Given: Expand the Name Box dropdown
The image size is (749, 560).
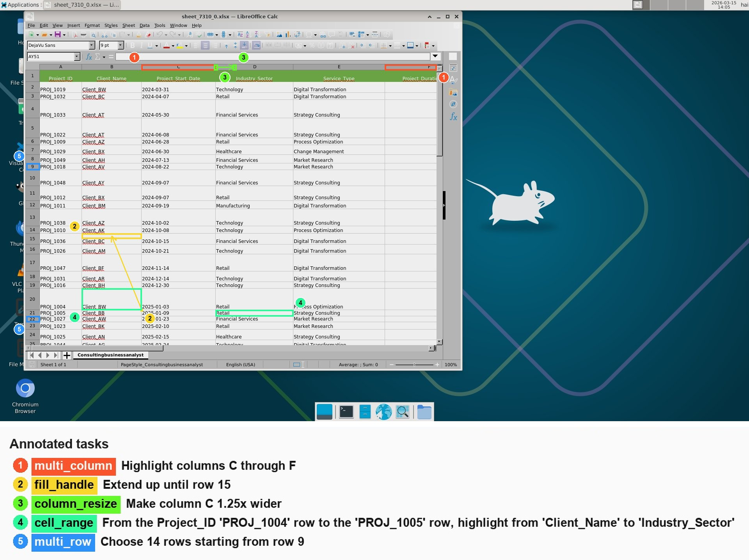Looking at the screenshot, I should tap(77, 57).
